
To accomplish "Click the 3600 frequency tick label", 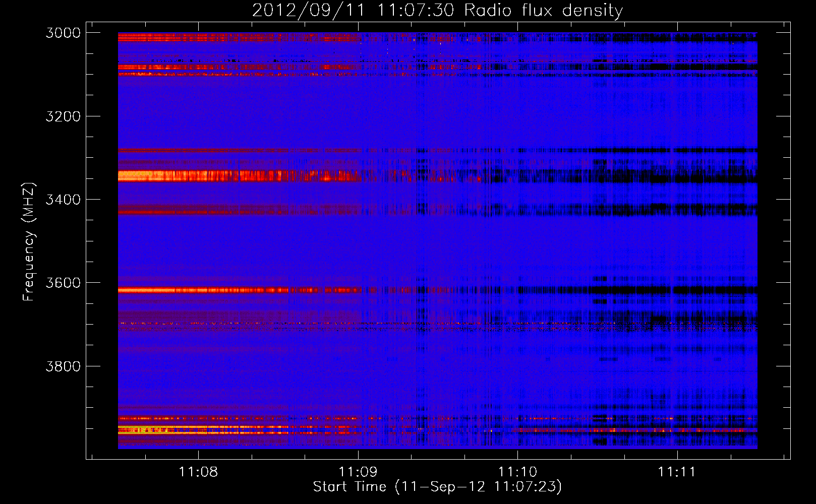I will tap(63, 283).
